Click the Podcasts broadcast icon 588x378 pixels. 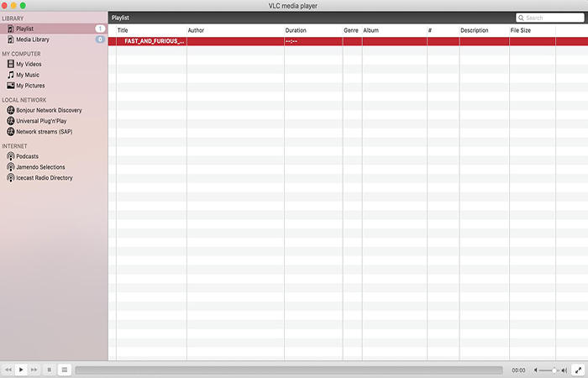(x=11, y=156)
